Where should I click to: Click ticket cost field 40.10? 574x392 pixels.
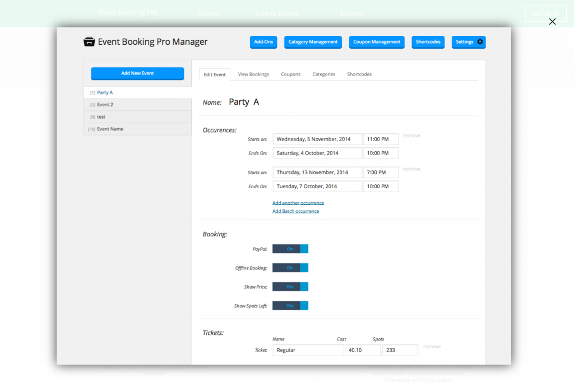click(363, 351)
